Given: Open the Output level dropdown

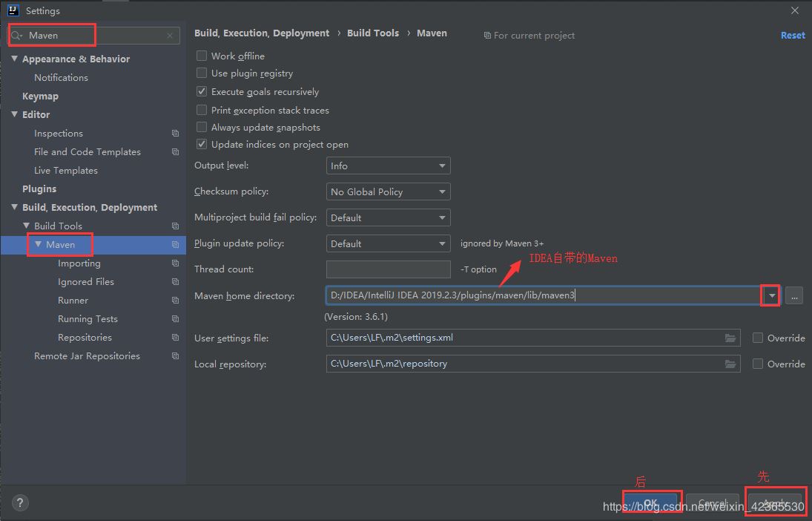Looking at the screenshot, I should pyautogui.click(x=388, y=166).
